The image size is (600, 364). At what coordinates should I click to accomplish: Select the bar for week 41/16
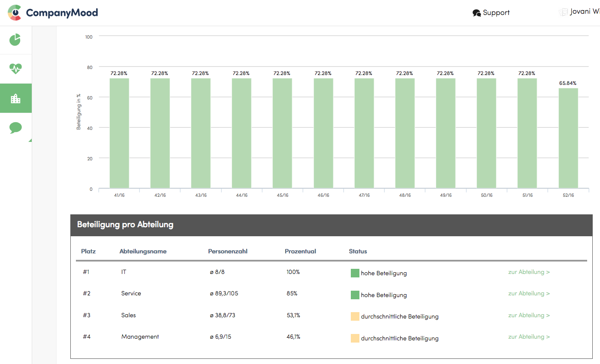(x=119, y=133)
